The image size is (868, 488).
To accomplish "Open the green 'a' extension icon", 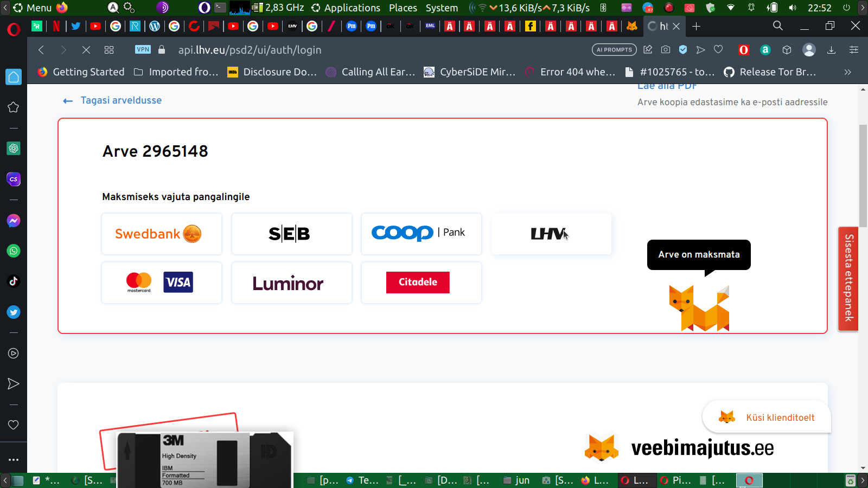I will 765,50.
